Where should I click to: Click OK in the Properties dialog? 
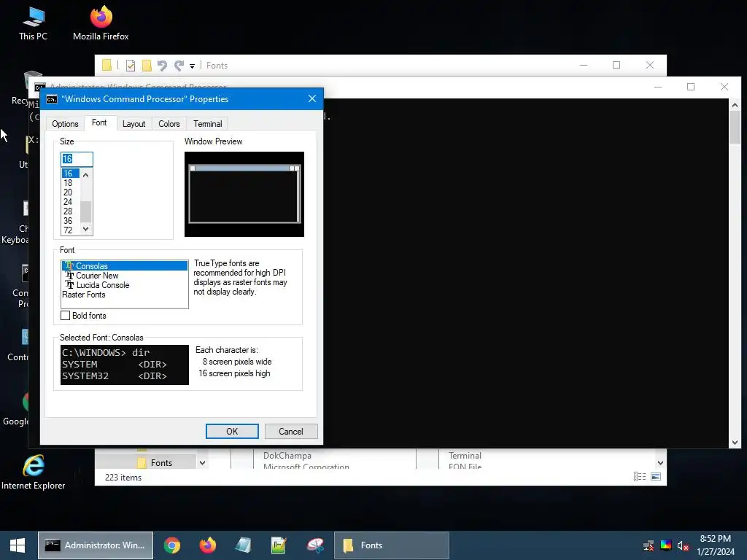pos(232,432)
